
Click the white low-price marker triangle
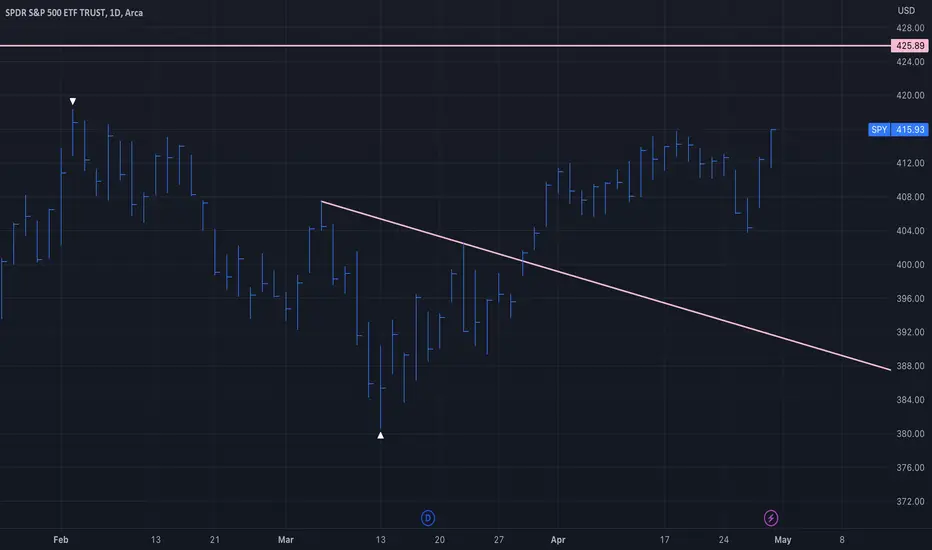[380, 435]
